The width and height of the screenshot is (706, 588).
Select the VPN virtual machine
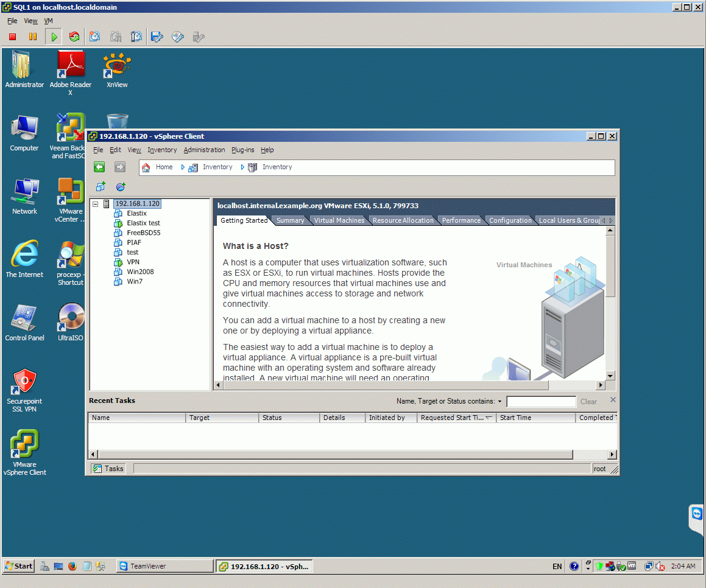pos(133,262)
